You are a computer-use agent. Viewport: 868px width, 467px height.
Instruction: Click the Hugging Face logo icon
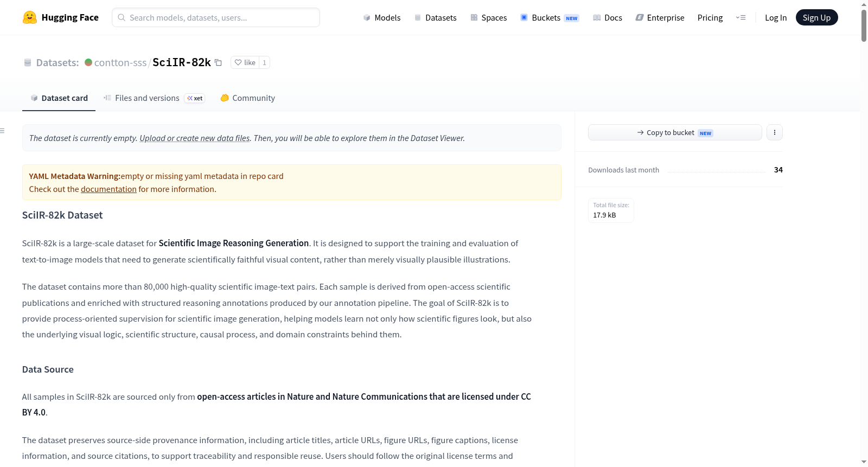click(x=30, y=17)
